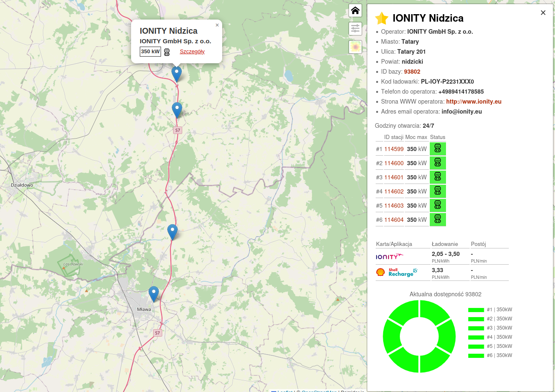Click the Aktualna dostępność 93802 chart title
555x392 pixels.
coord(446,294)
